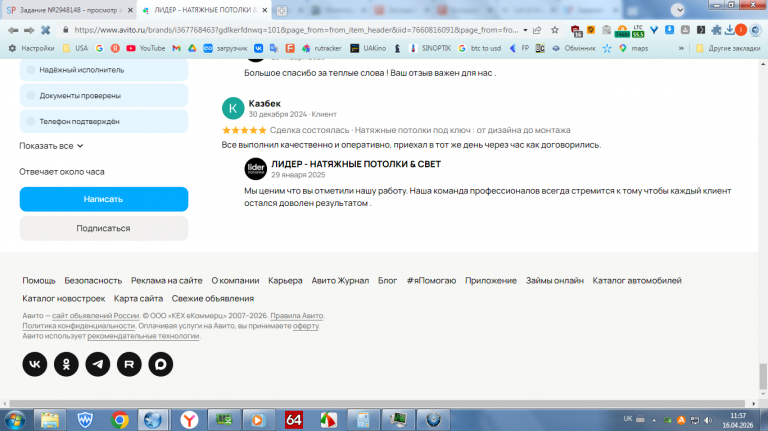The width and height of the screenshot is (768, 431).
Task: Open the LTC price extension icon
Action: coord(638,31)
